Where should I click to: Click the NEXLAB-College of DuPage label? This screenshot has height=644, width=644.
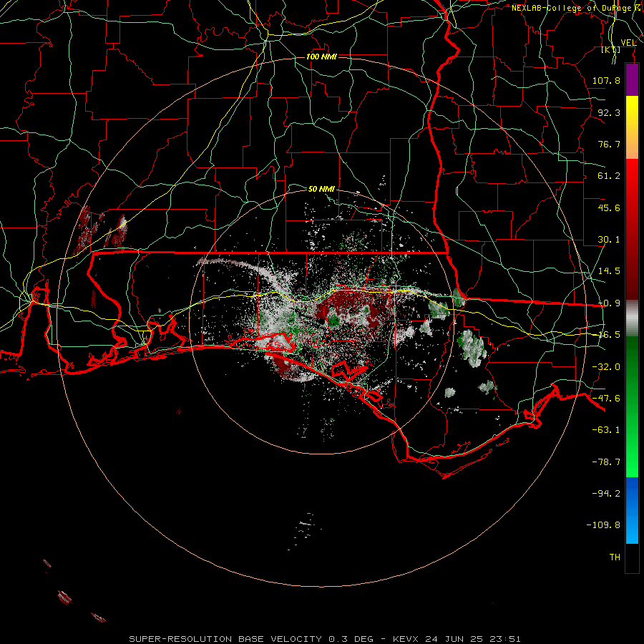(x=577, y=8)
